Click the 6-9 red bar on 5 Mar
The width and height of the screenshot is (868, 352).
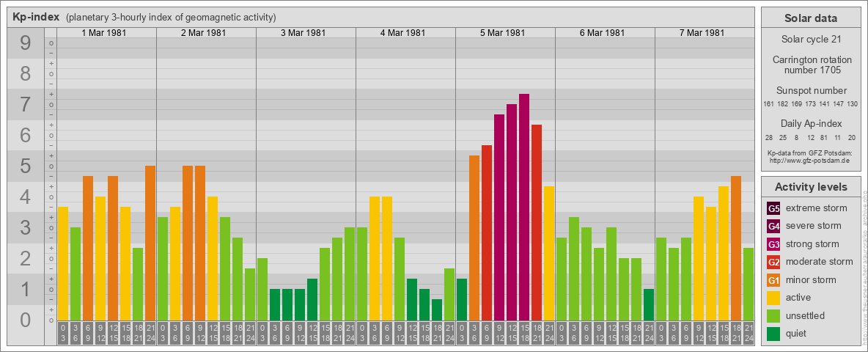[487, 233]
